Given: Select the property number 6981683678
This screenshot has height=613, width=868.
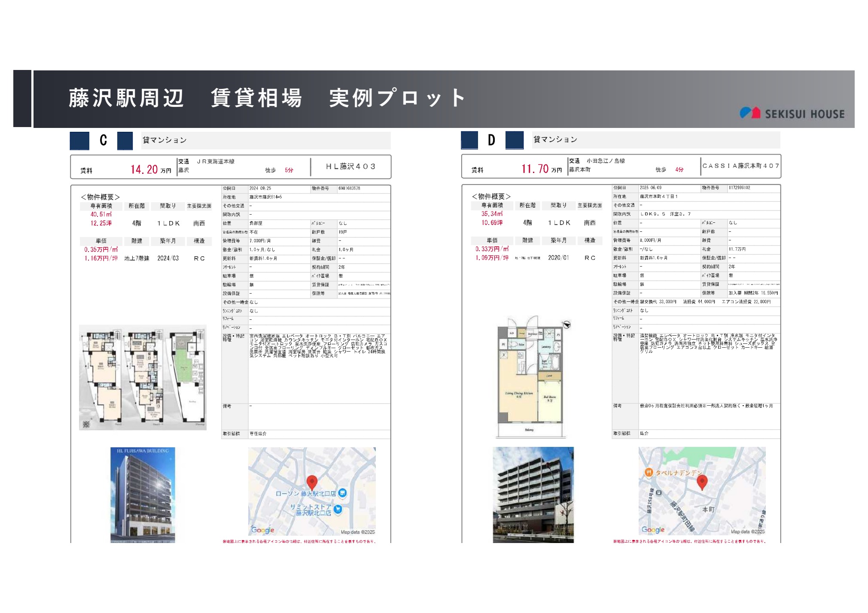Looking at the screenshot, I should [349, 188].
